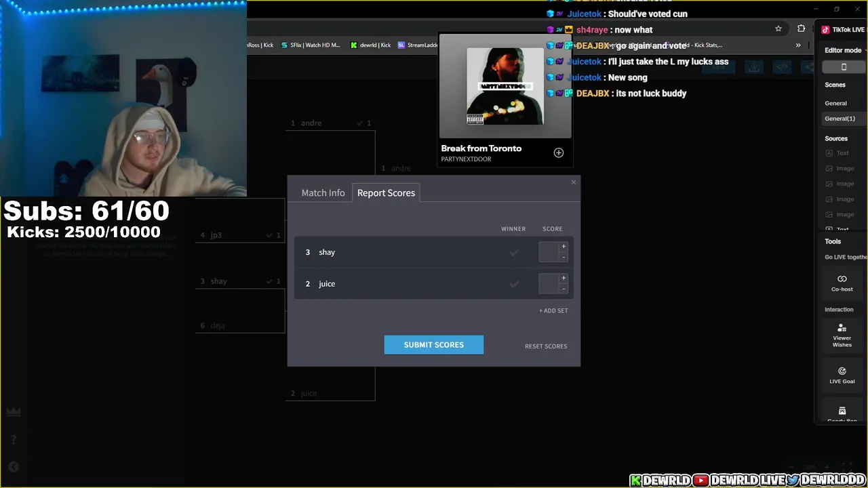
Task: Click the SCORE column header
Action: (x=552, y=229)
